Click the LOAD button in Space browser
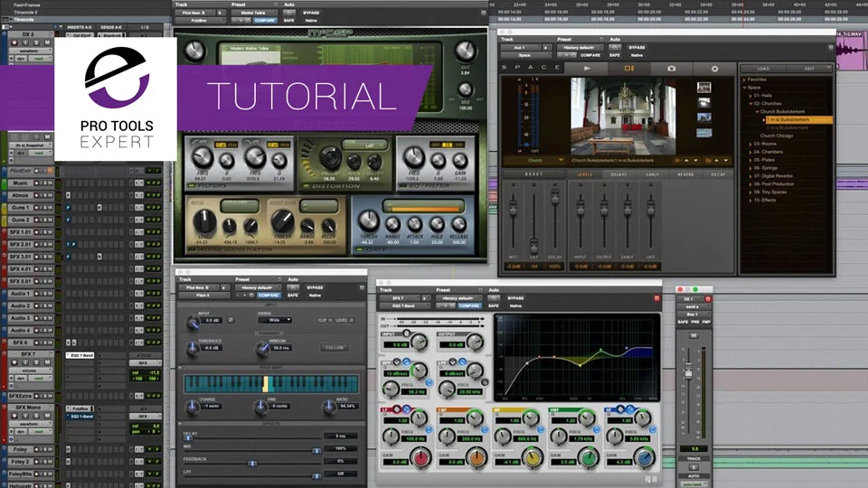 pos(763,69)
